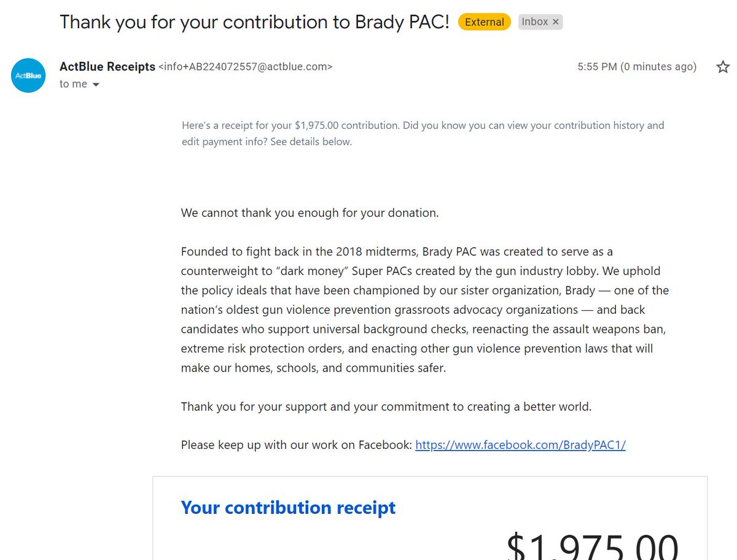This screenshot has width=737, height=560.
Task: Click the ActBlue Receipts sender name
Action: tap(107, 67)
